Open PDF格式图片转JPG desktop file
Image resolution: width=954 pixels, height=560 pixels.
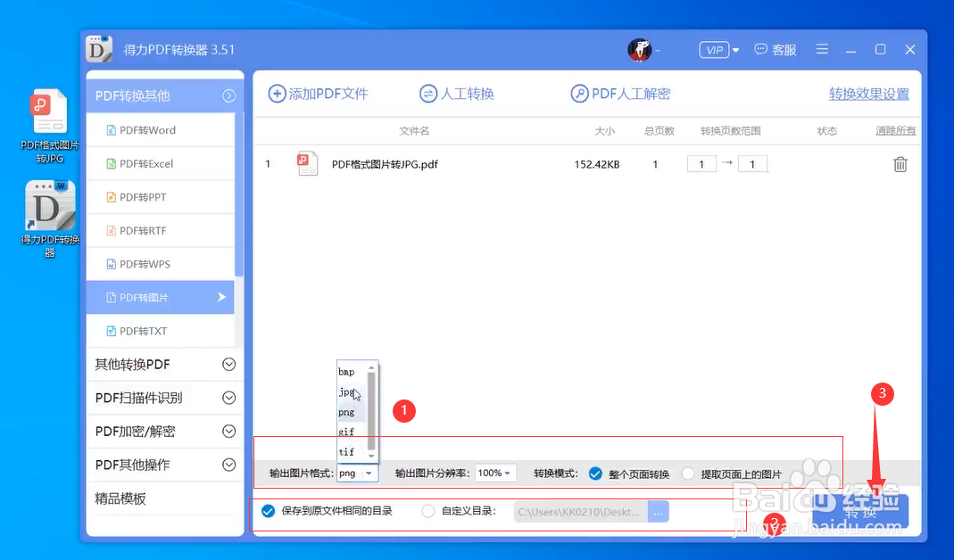(50, 126)
